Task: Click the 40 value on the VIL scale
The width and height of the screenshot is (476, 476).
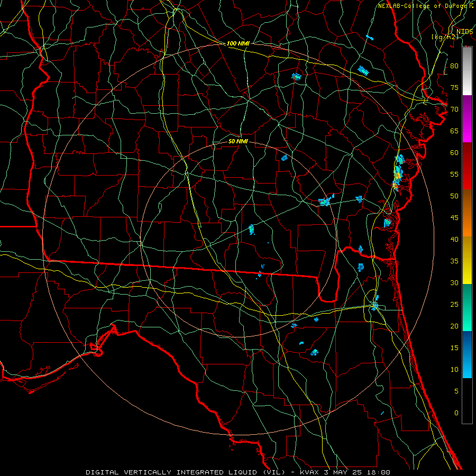Action: (454, 239)
